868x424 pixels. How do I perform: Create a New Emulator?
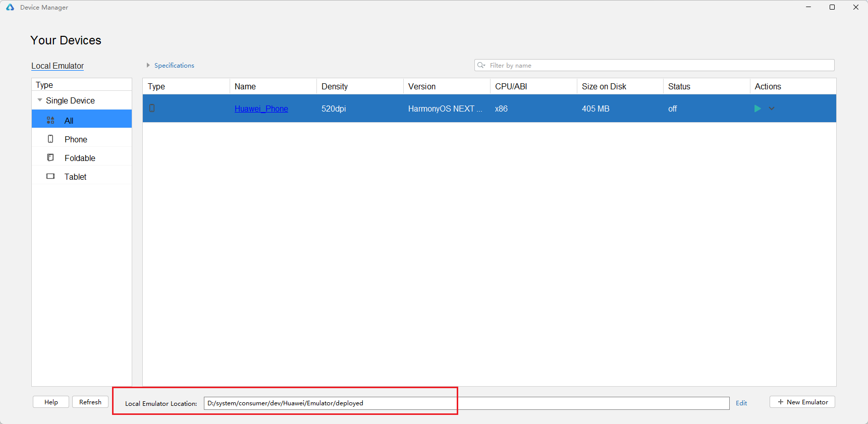point(802,402)
